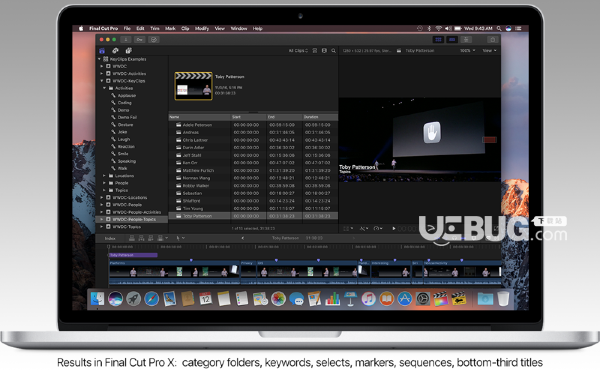Viewport: 600px width, 375px height.
Task: Click the Keyword Editor key button
Action: click(140, 39)
